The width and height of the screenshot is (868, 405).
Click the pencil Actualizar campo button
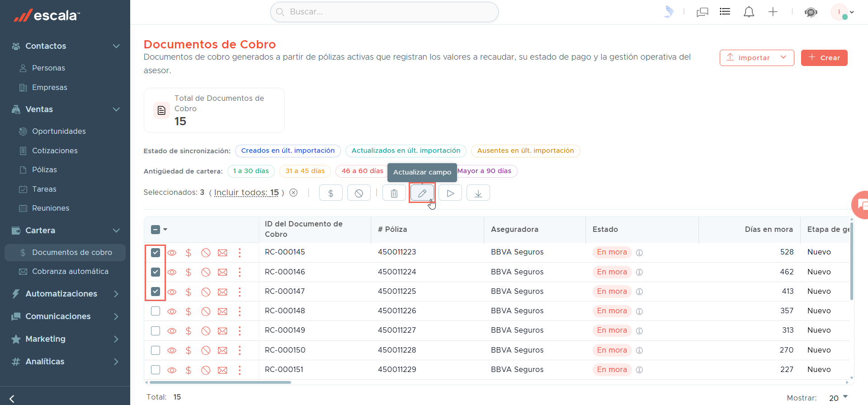(x=422, y=193)
